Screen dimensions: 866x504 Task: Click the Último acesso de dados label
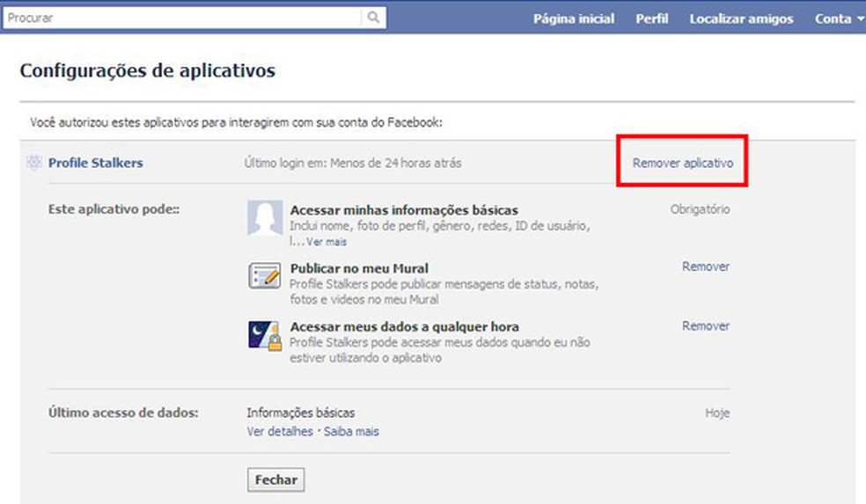pyautogui.click(x=123, y=413)
